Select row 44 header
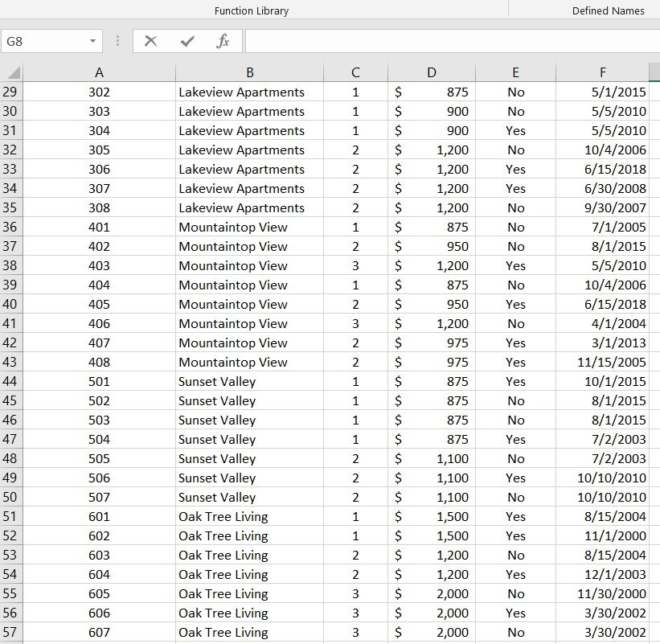The height and width of the screenshot is (644, 660). [11, 381]
